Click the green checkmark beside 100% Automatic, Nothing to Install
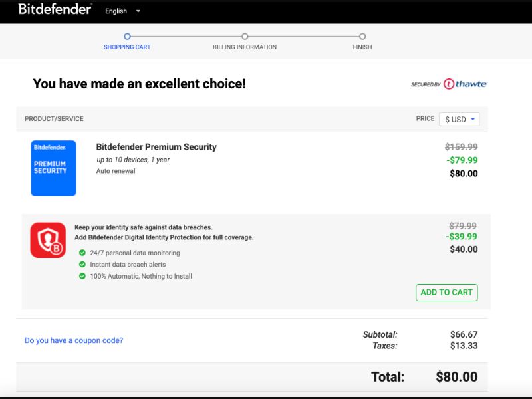The height and width of the screenshot is (399, 532). coord(84,276)
